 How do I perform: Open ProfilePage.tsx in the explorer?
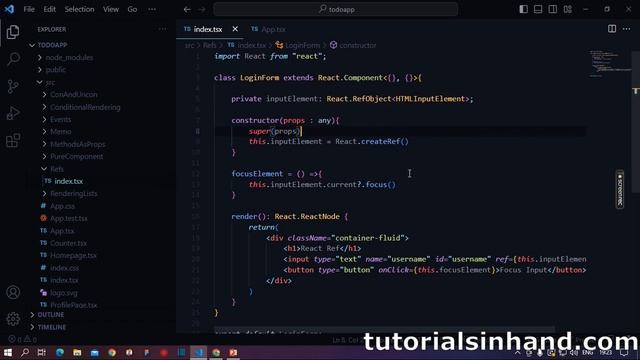74,305
